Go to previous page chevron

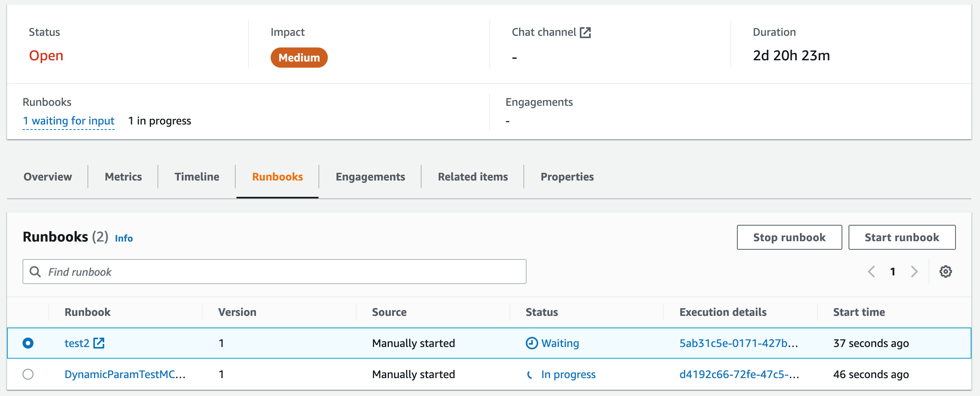click(871, 272)
